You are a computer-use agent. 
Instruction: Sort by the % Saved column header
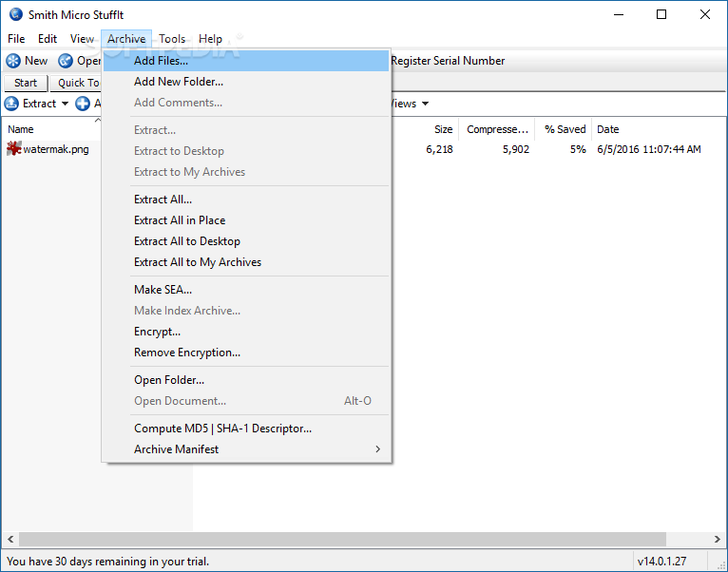tap(564, 129)
